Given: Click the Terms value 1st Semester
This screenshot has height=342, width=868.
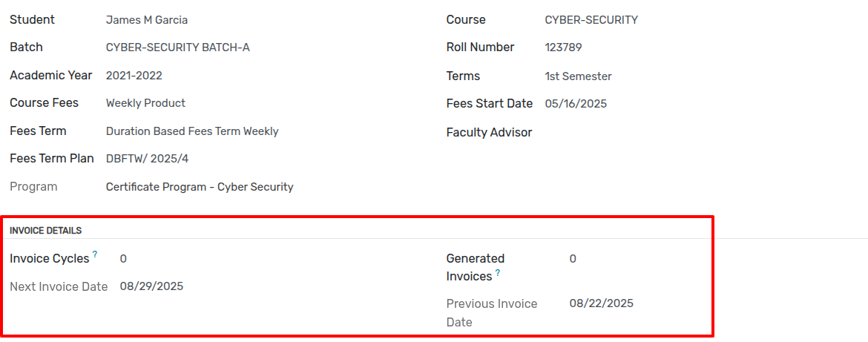Looking at the screenshot, I should (x=579, y=76).
